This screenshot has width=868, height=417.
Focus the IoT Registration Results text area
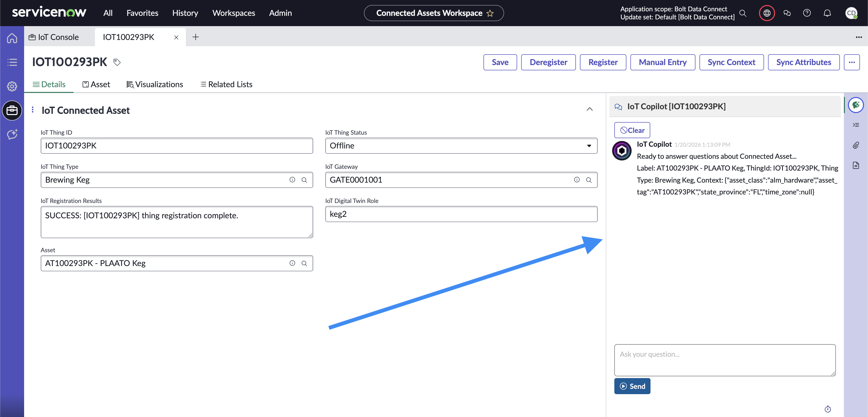pos(177,222)
